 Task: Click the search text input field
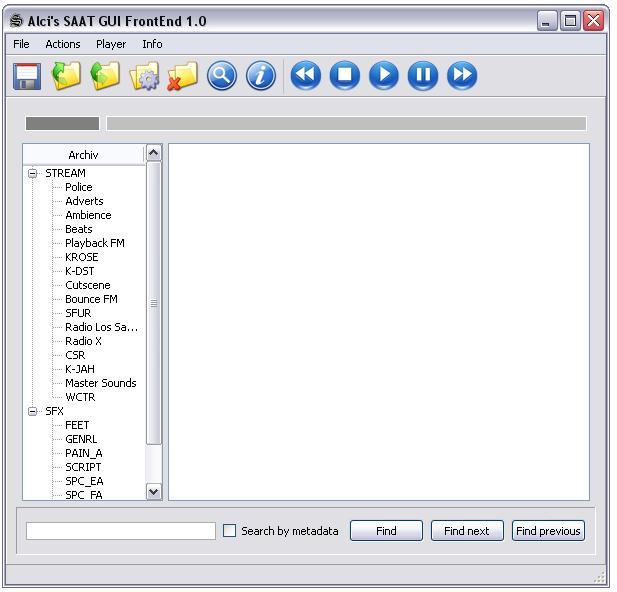pyautogui.click(x=121, y=531)
